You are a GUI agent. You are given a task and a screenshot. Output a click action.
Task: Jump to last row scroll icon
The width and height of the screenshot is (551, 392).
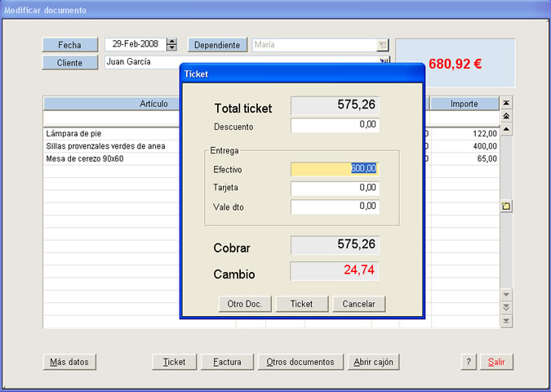[506, 321]
